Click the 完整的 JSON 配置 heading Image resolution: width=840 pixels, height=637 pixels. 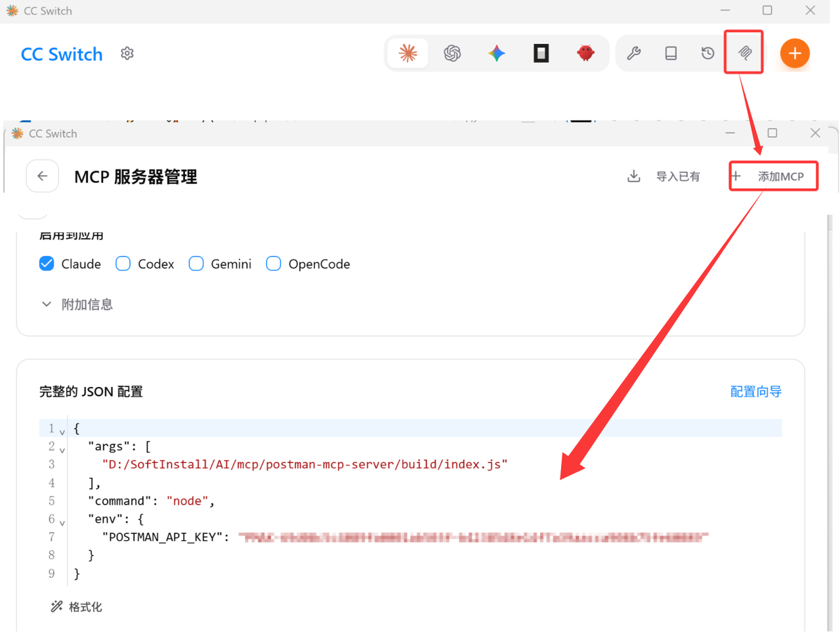91,392
